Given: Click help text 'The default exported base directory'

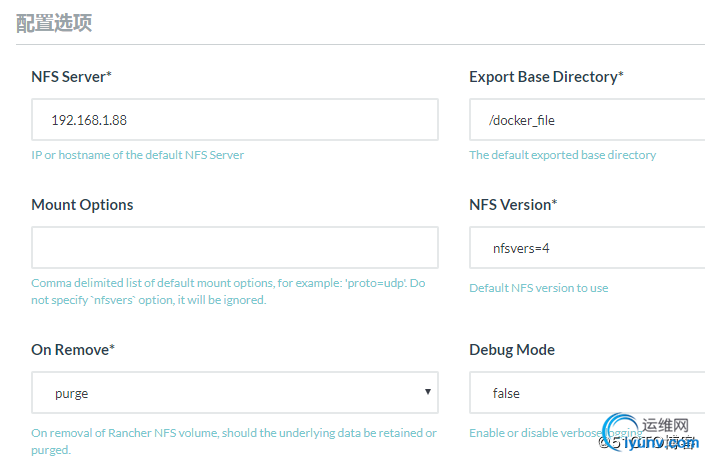Looking at the screenshot, I should click(x=562, y=155).
